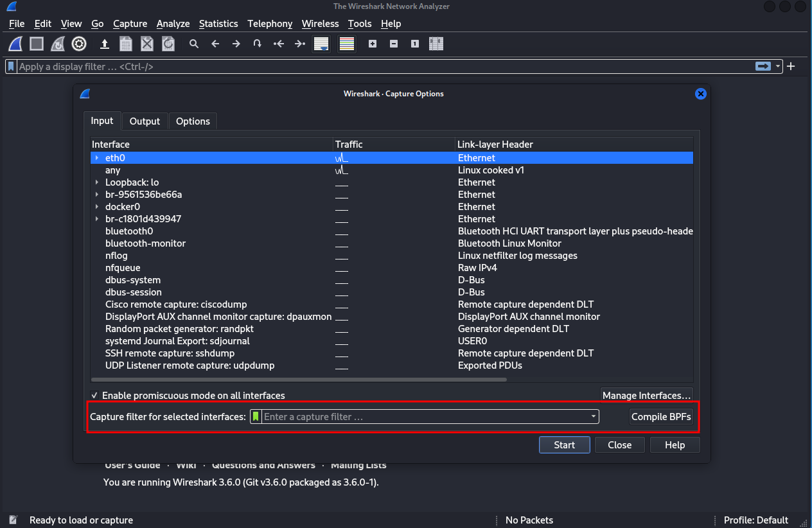Start capturing packets with the shark fin icon
Screen dimensions: 812x528
click(15, 44)
